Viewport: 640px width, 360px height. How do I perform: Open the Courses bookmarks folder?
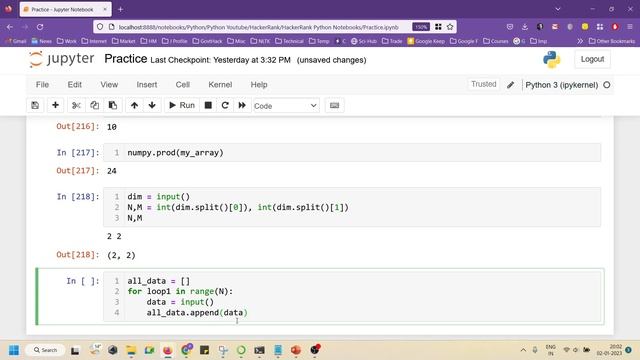click(x=496, y=41)
